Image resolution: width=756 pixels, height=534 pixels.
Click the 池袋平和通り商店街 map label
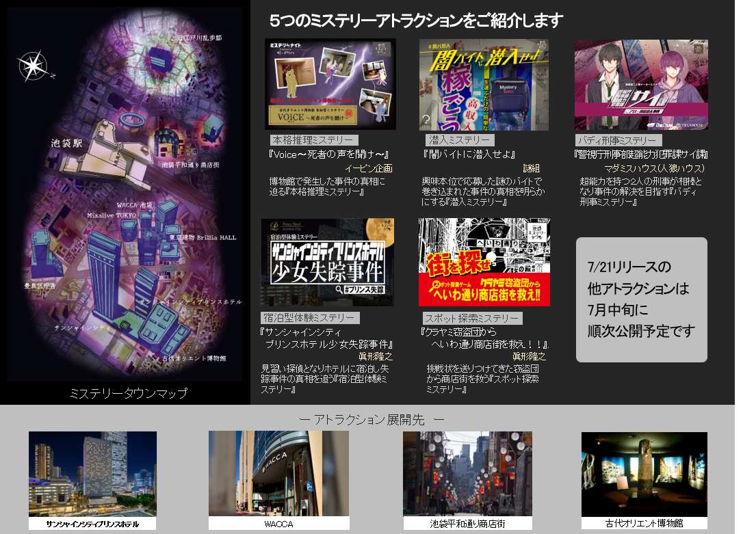click(x=190, y=165)
